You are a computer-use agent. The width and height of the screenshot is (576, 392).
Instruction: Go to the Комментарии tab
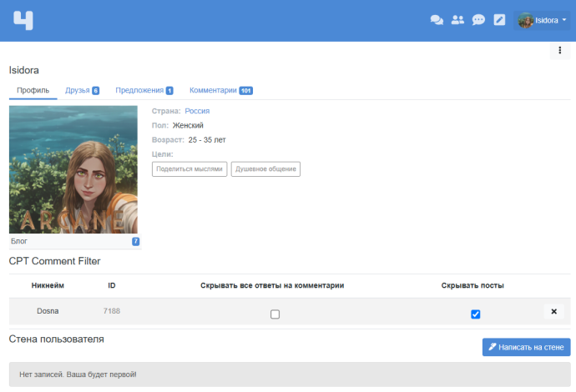[220, 90]
